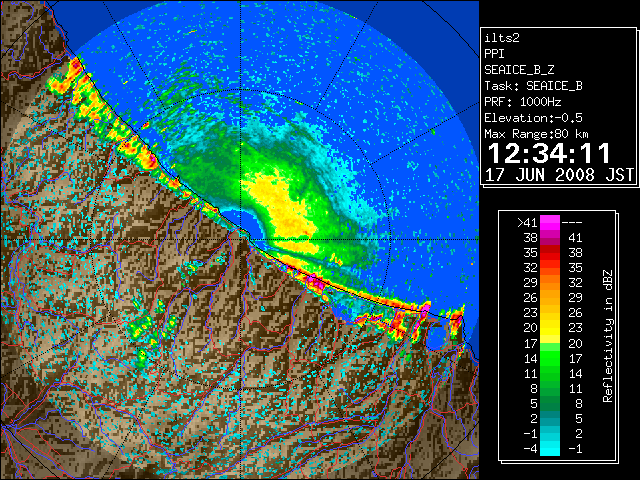Click the '-4' legend value
The image size is (640, 480).
(x=530, y=449)
